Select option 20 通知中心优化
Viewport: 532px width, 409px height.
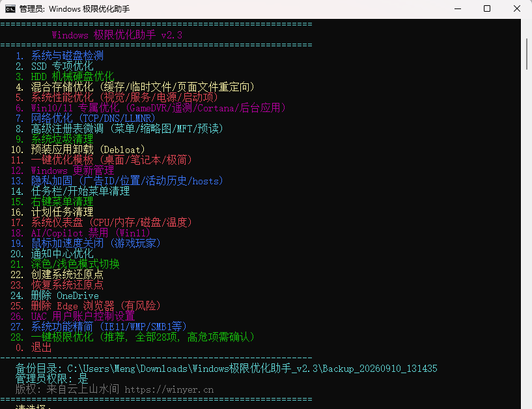[51, 254]
